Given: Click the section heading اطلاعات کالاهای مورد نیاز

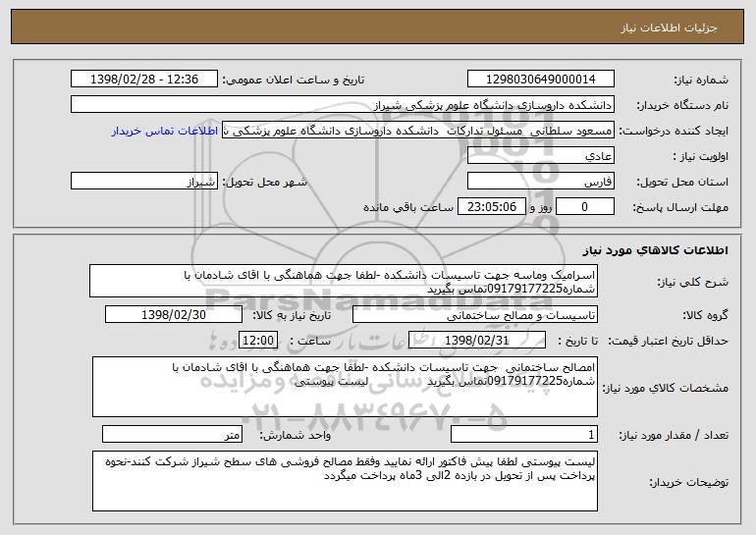Looking at the screenshot, I should point(656,250).
